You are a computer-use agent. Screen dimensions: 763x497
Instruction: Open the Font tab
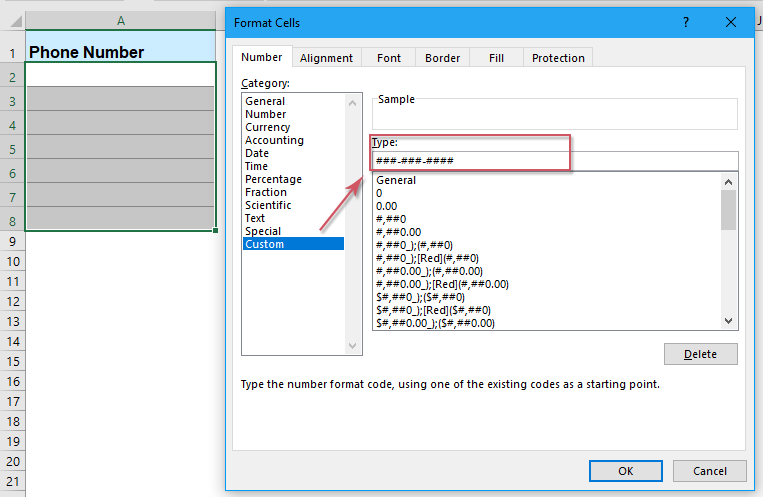[389, 58]
